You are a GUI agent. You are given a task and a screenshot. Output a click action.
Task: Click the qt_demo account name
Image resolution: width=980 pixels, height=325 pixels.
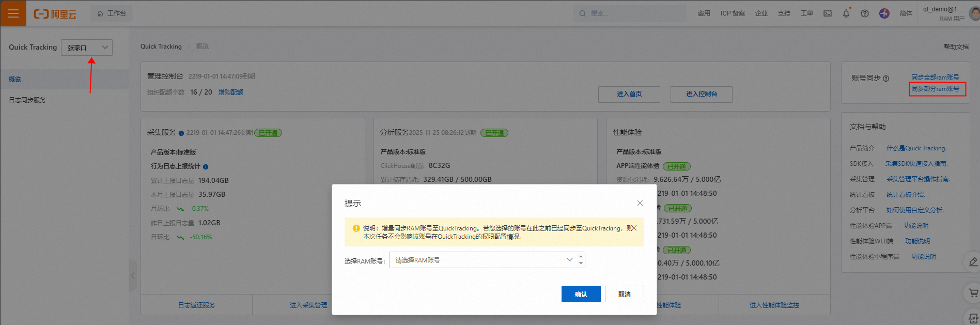[x=943, y=9]
